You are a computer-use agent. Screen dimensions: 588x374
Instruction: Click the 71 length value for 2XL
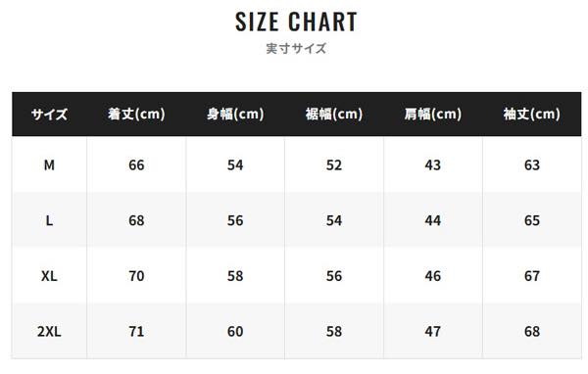(136, 331)
